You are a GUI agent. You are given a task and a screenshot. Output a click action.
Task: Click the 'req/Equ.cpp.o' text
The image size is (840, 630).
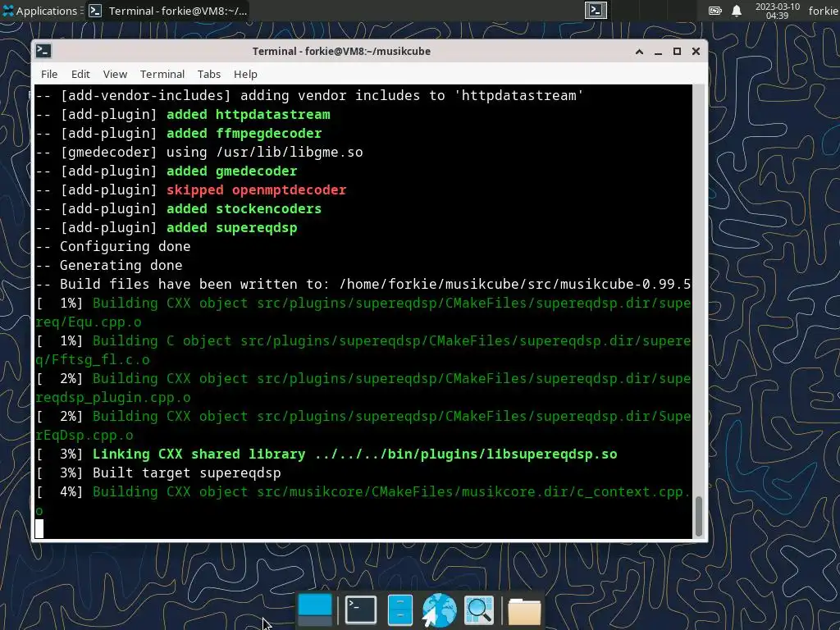coord(89,322)
